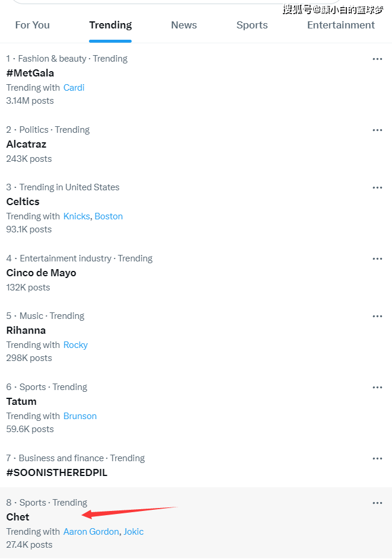Switch to the Entertainment tab

341,25
